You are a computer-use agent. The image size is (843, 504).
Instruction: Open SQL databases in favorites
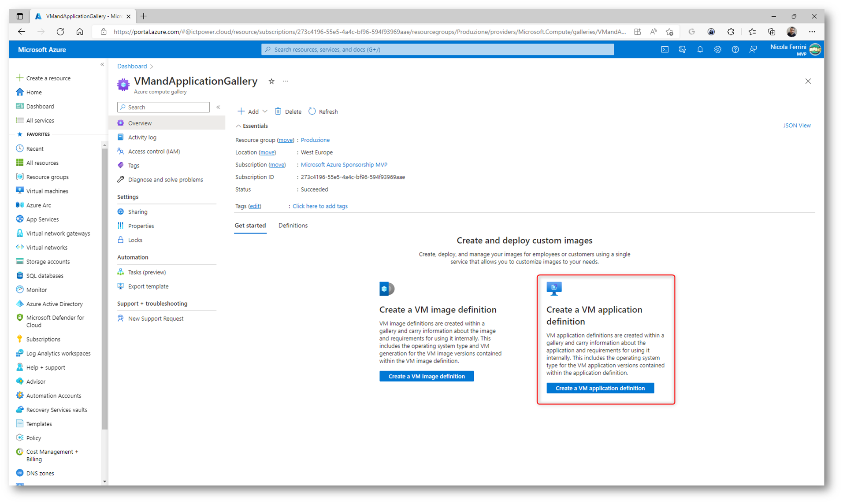[x=45, y=275]
